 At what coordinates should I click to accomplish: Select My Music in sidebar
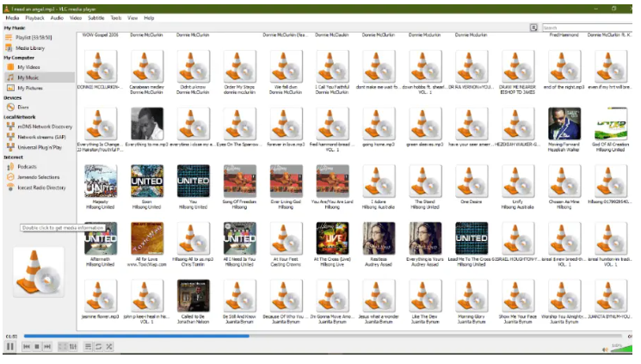tap(40, 77)
